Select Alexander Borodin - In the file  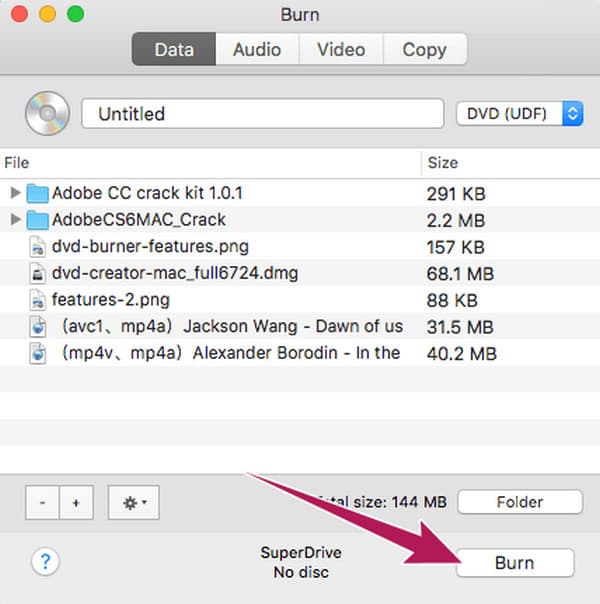click(x=231, y=353)
